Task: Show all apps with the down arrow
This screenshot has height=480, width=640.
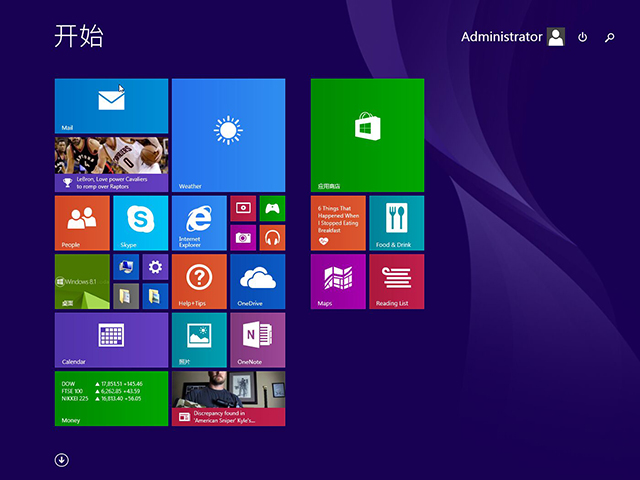Action: point(62,460)
